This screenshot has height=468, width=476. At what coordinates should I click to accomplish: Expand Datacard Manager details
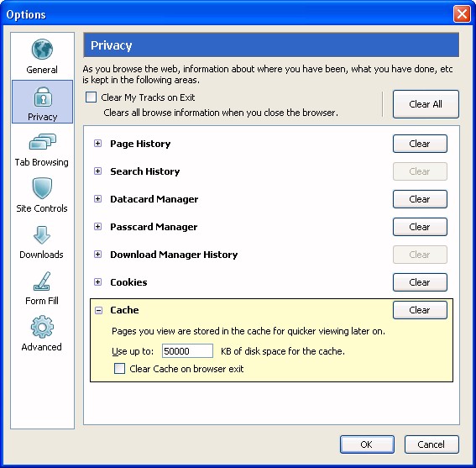pyautogui.click(x=97, y=199)
